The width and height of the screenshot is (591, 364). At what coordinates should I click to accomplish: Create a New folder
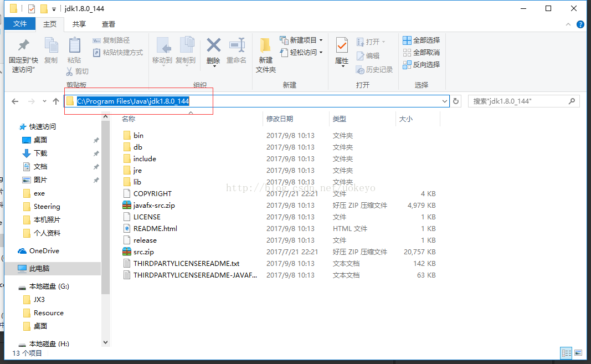pyautogui.click(x=266, y=55)
